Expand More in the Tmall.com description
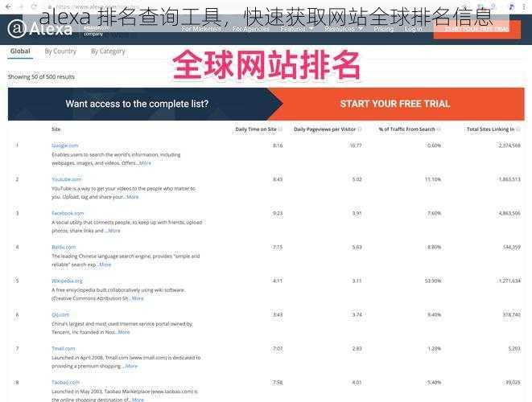This screenshot has height=402, width=532. pos(131,366)
